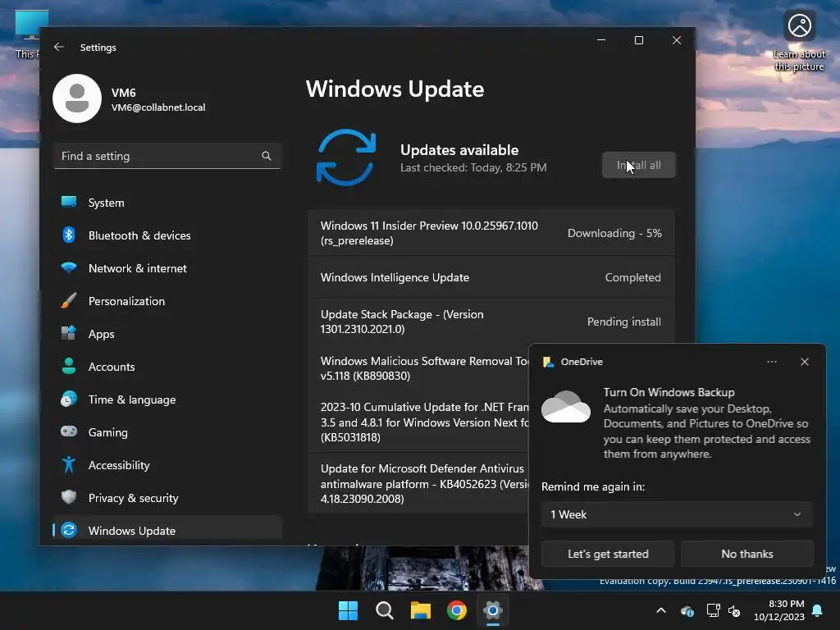Open the Personalization settings
Screen dimensions: 840x630
[167, 301]
